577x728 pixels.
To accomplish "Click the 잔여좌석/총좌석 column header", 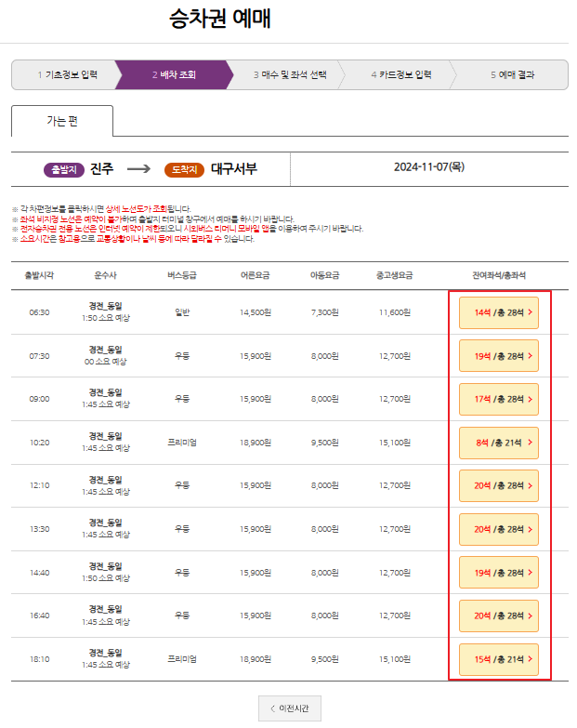I will (x=499, y=275).
